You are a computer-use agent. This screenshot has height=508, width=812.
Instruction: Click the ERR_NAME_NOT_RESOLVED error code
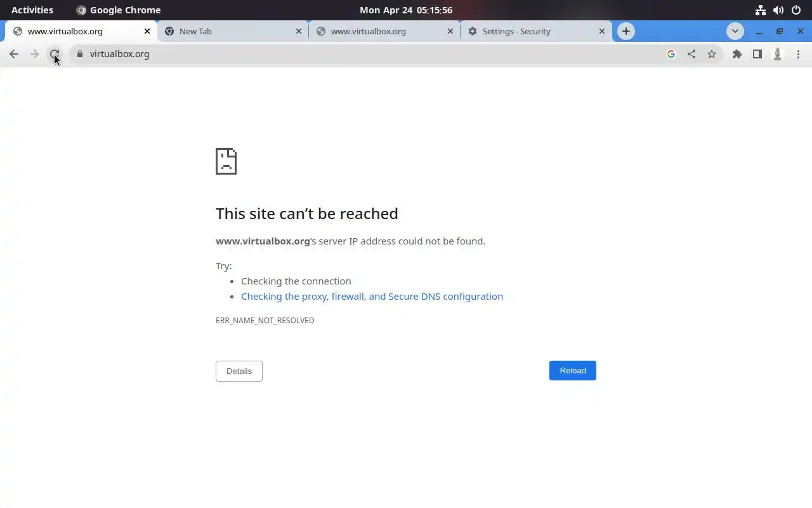pos(265,321)
